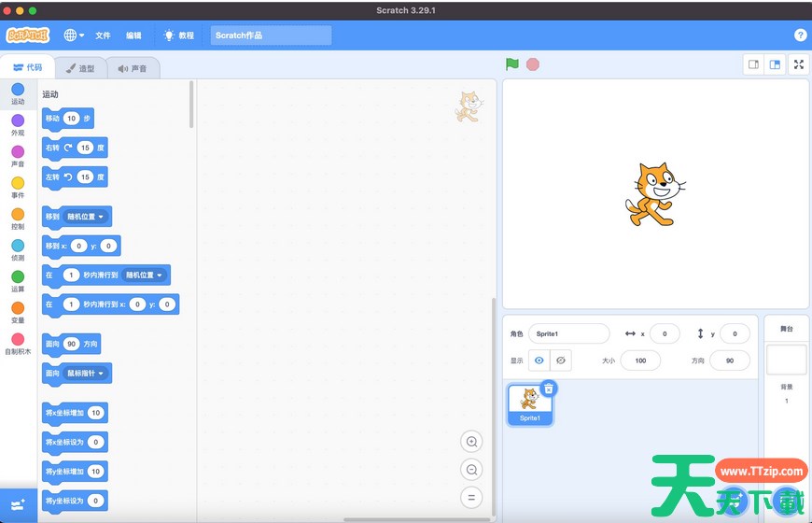Delete Sprite1 using the trash icon
The height and width of the screenshot is (523, 812).
(x=549, y=389)
